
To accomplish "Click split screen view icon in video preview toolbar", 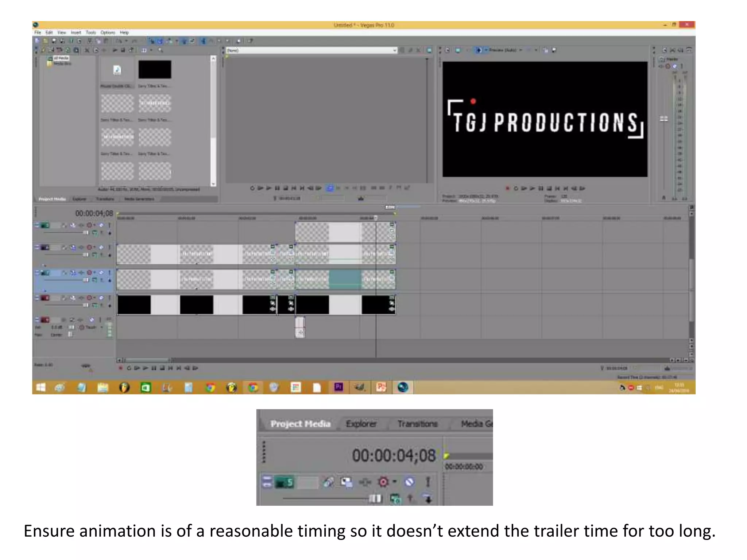I will [x=478, y=50].
